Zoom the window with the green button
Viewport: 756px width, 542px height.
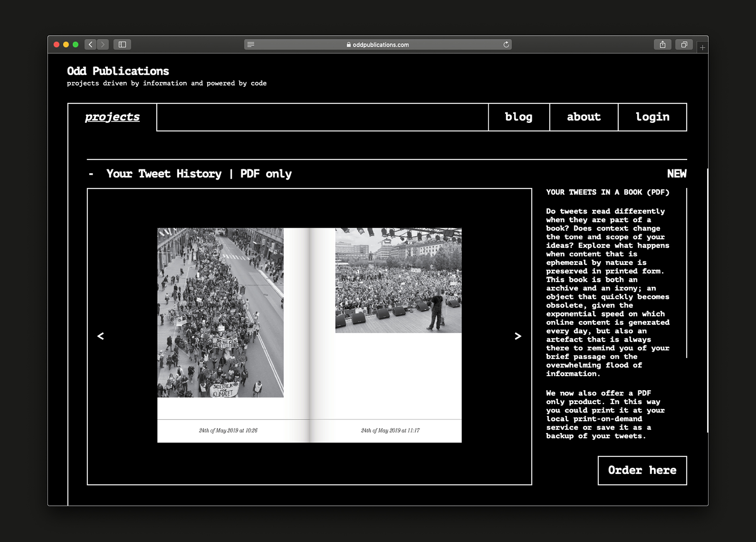coord(76,45)
